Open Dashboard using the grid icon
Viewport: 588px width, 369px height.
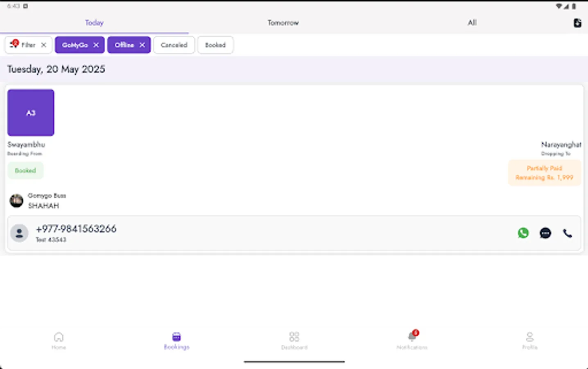(x=294, y=337)
